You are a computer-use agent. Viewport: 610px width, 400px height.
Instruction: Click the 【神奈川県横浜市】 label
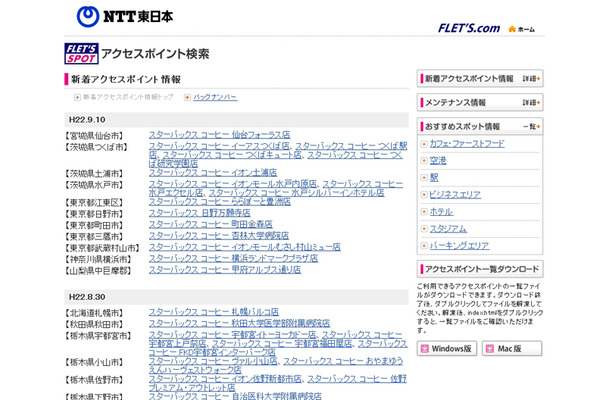[98, 259]
